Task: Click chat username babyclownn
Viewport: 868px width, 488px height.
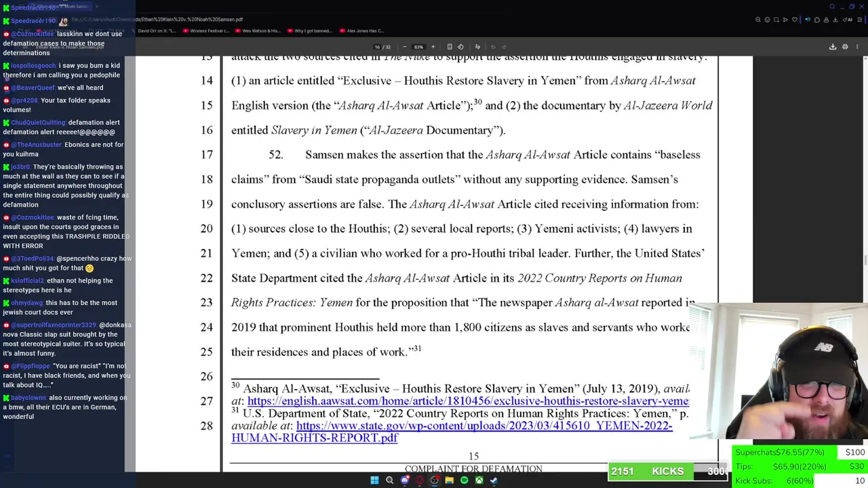Action: pyautogui.click(x=28, y=398)
